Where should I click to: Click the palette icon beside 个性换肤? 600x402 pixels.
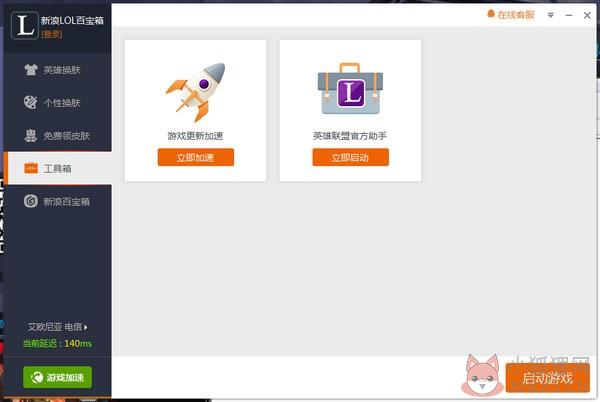tap(31, 103)
